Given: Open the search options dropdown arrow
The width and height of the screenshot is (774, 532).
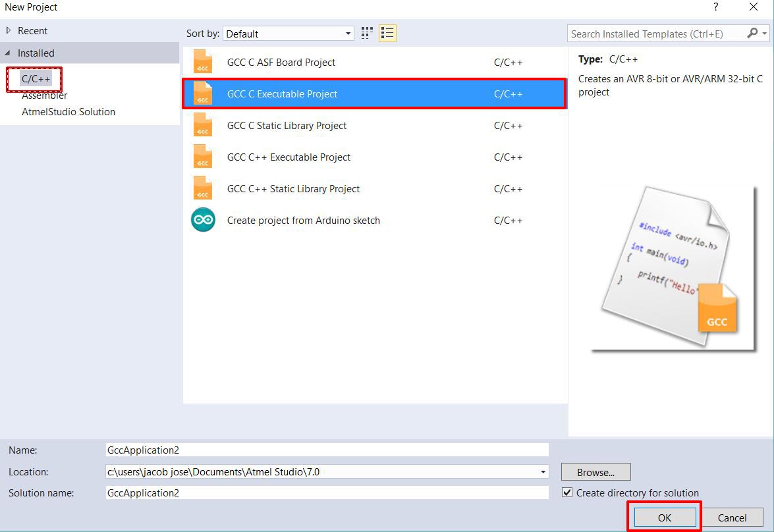Looking at the screenshot, I should [x=765, y=34].
